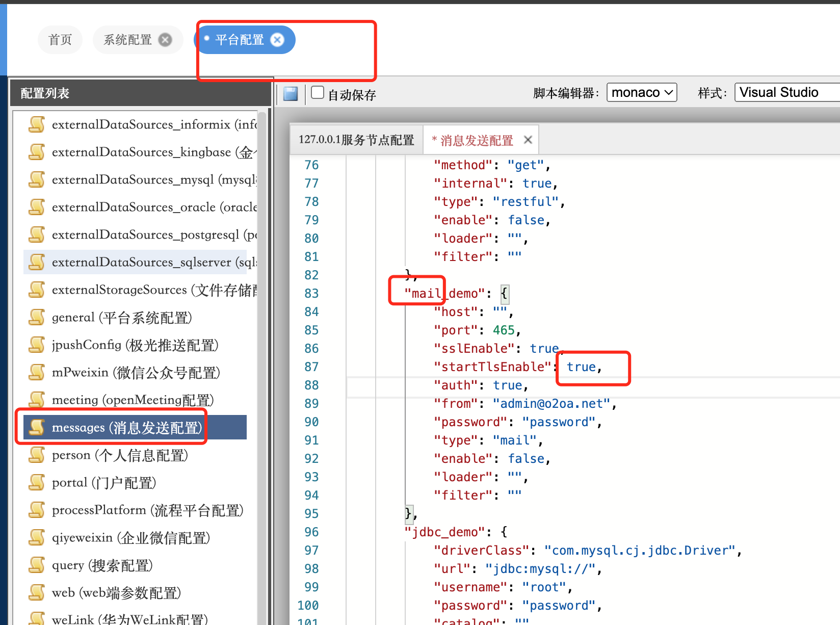Click scroll icon beside externalDataSources_oracle
This screenshot has height=625, width=840.
pyautogui.click(x=37, y=206)
